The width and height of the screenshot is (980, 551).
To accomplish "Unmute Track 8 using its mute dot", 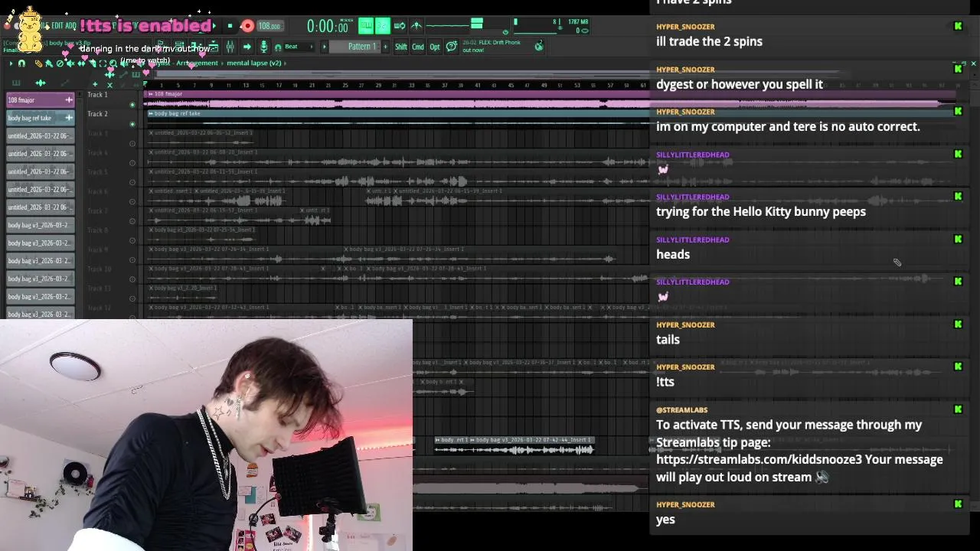I will [x=132, y=240].
